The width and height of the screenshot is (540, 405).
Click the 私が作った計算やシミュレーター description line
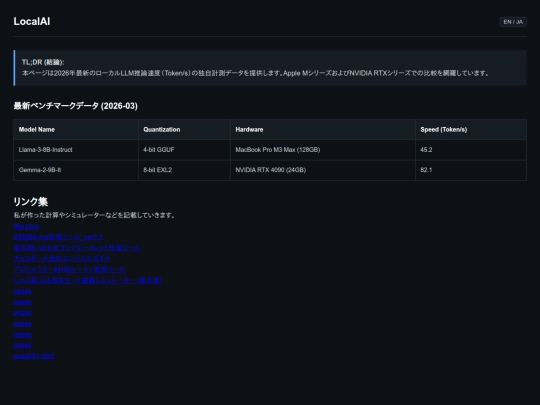(94, 215)
